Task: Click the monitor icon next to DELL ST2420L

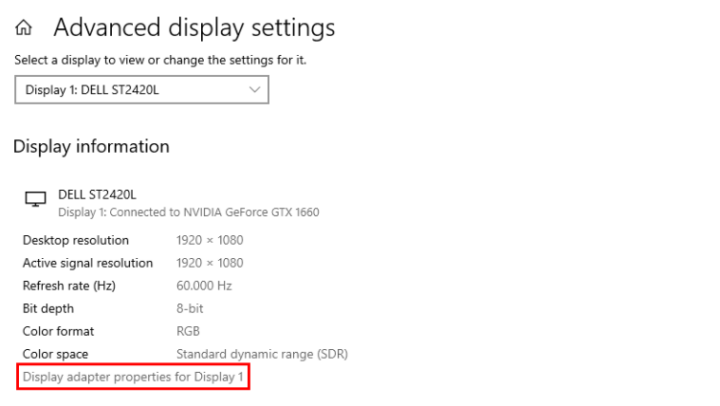Action: (x=35, y=200)
